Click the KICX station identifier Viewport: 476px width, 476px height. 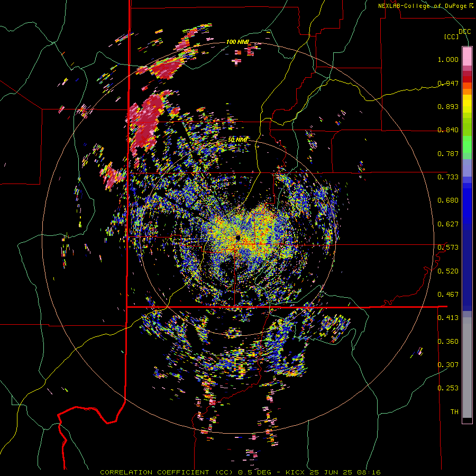pyautogui.click(x=295, y=472)
